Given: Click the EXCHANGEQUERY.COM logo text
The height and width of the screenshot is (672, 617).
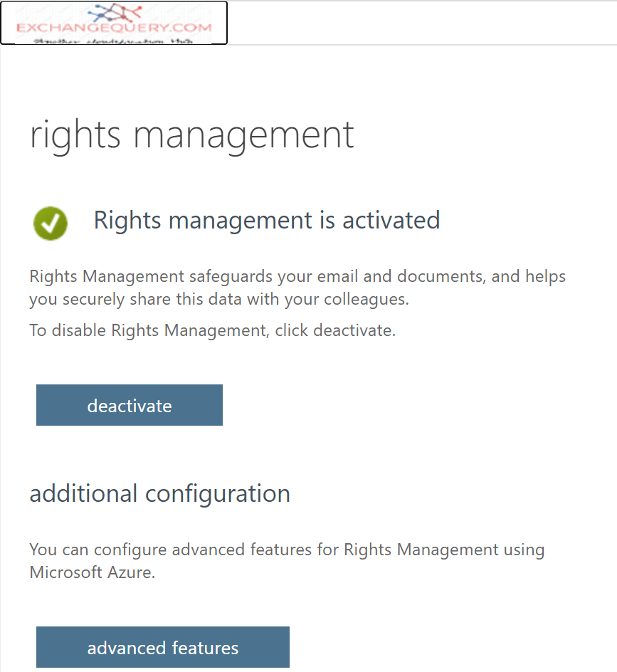Looking at the screenshot, I should tap(115, 28).
